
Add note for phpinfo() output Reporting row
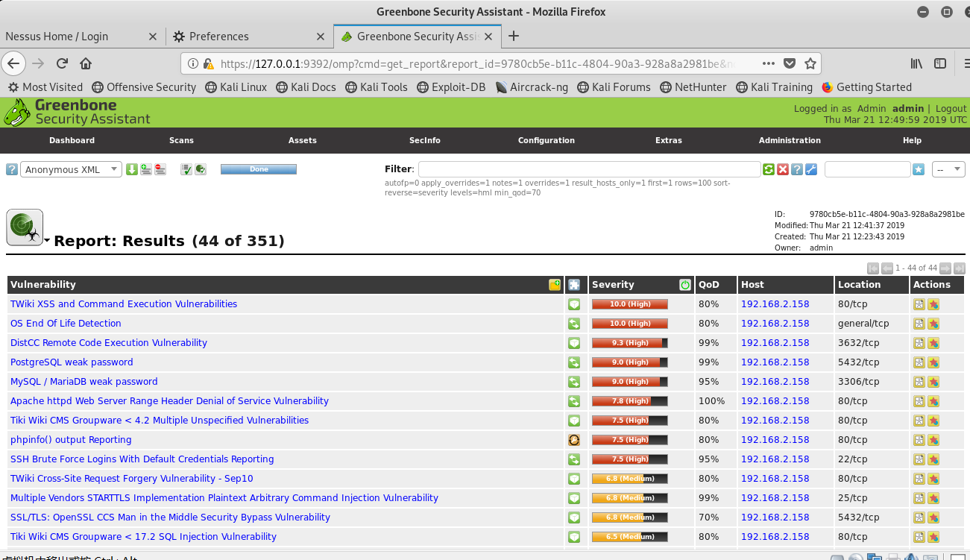click(x=919, y=440)
